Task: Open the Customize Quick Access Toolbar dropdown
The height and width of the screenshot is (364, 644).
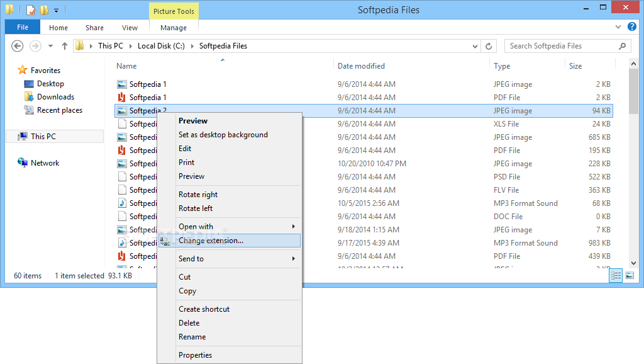Action: coord(56,10)
